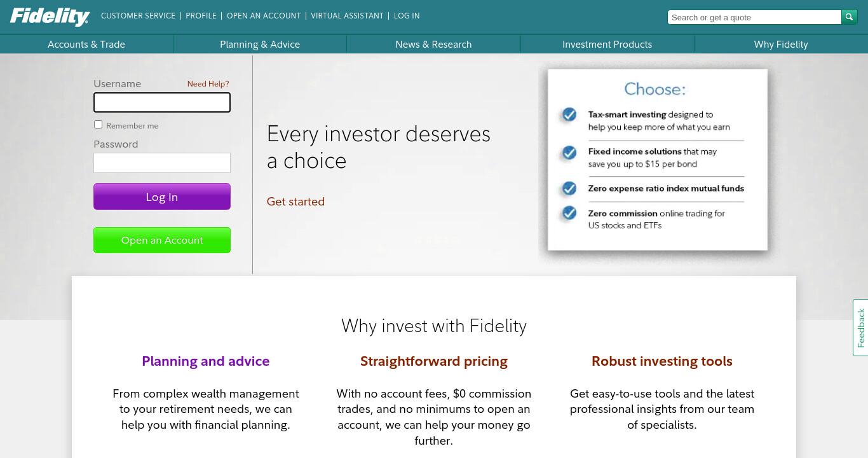Viewport: 868px width, 458px height.
Task: Click the Fidelity logo
Action: 50,17
